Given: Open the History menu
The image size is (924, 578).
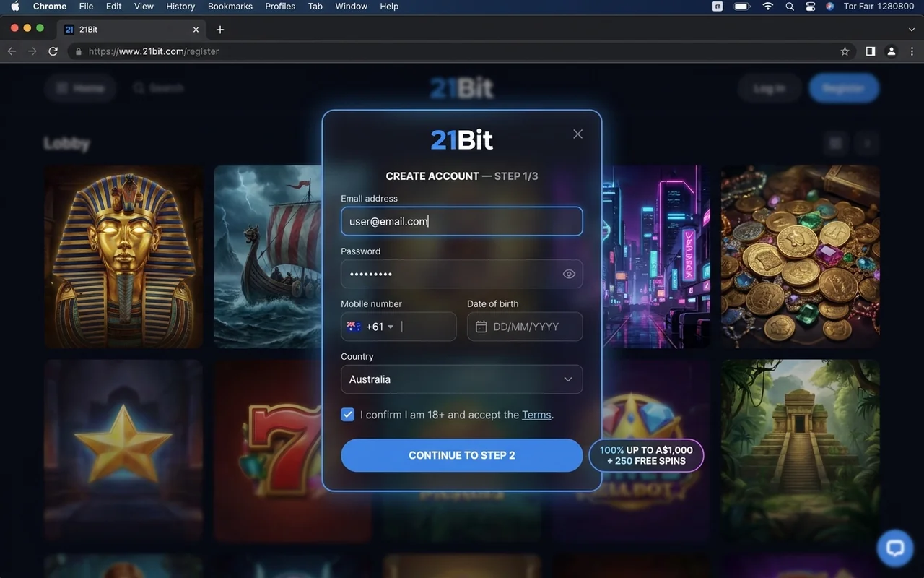Looking at the screenshot, I should coord(180,7).
